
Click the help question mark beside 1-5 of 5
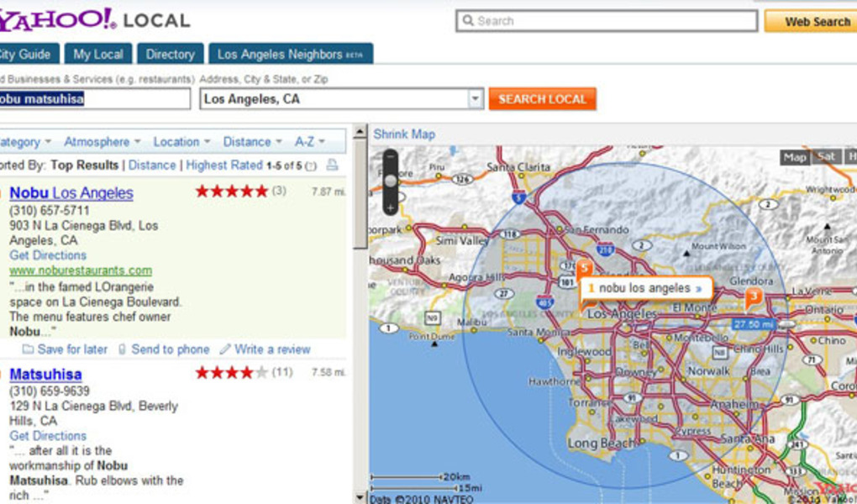(x=311, y=166)
